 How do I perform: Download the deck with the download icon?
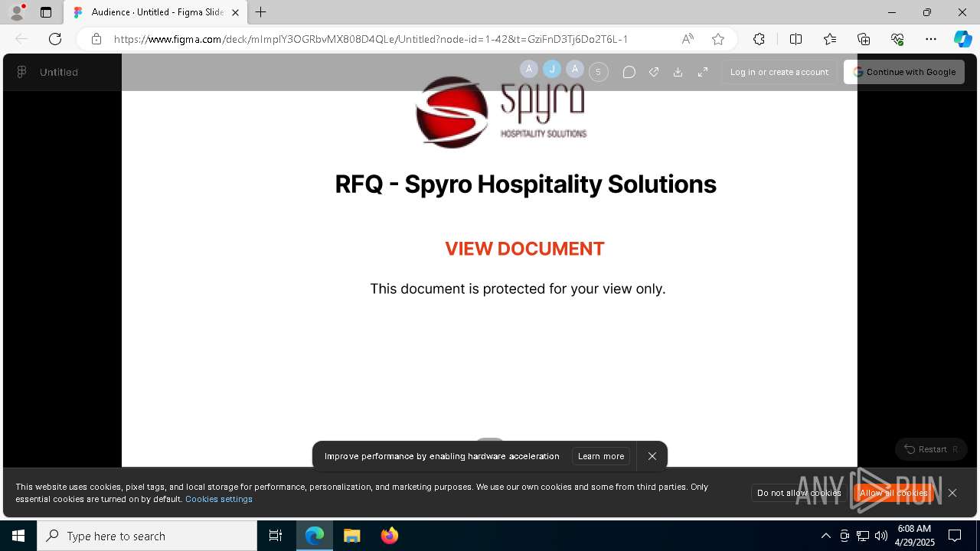click(x=678, y=72)
